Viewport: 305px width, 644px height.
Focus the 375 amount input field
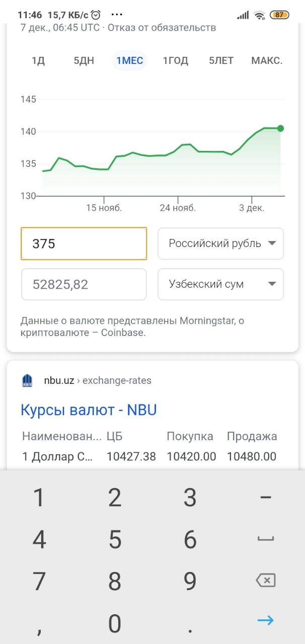click(84, 244)
